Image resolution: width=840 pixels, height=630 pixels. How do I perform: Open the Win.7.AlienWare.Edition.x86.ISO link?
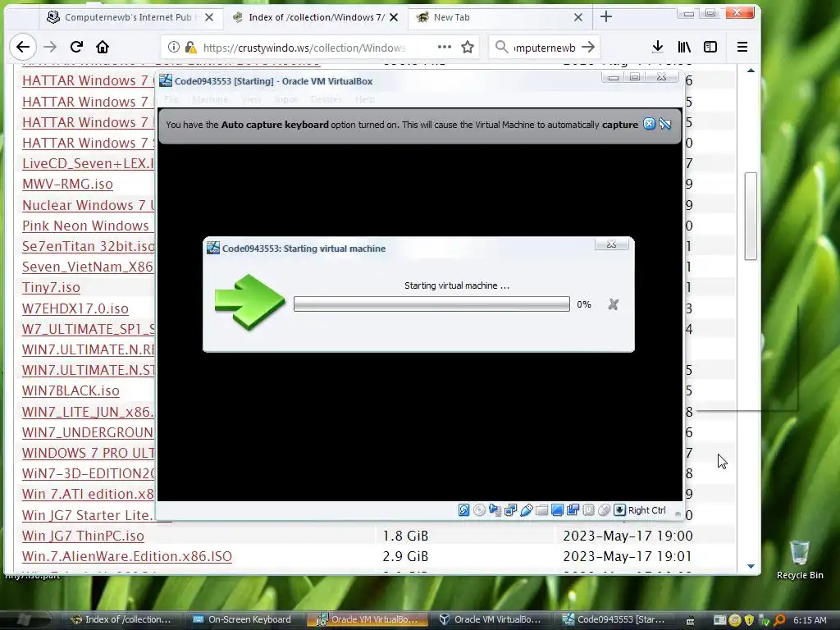pyautogui.click(x=127, y=557)
